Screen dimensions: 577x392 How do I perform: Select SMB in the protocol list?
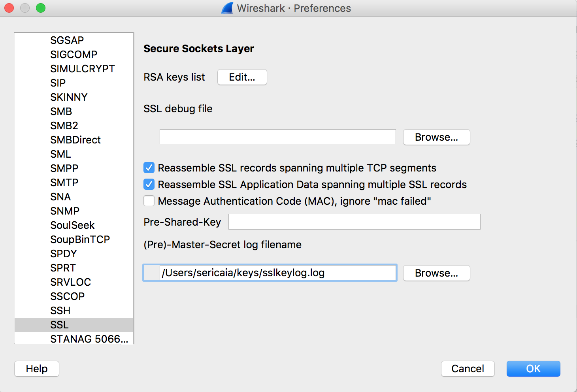(74, 111)
